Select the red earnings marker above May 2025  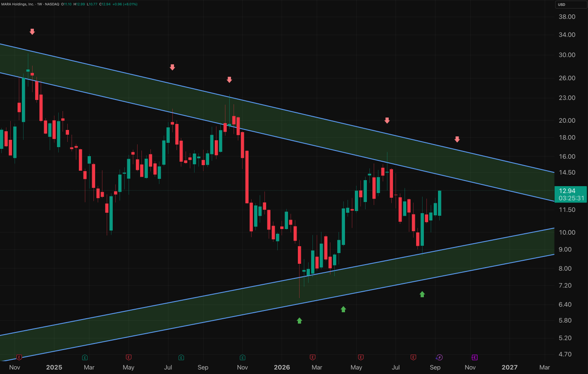coord(128,357)
